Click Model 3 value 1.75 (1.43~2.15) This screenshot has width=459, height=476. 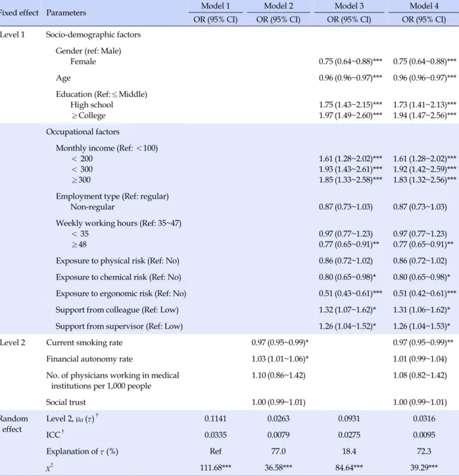click(x=350, y=105)
